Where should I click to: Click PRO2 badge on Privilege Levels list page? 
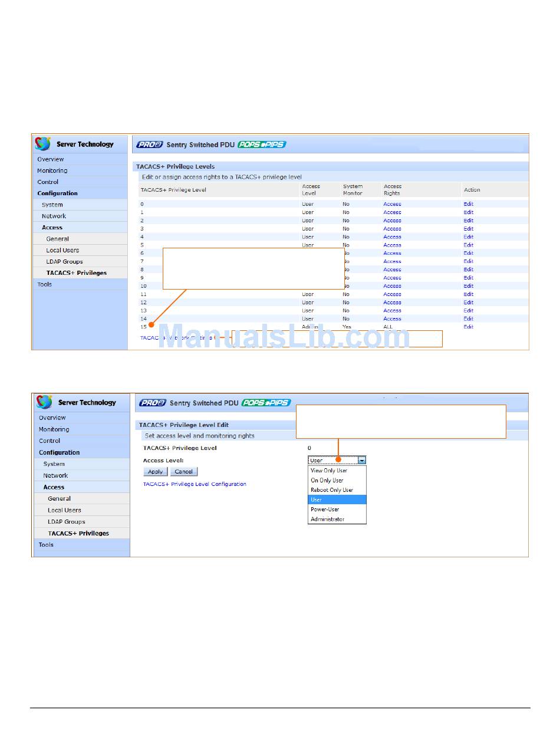[x=150, y=144]
